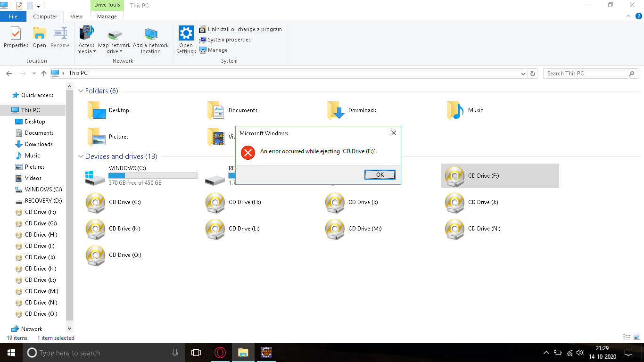
Task: Close the Microsoft Windows error dialog
Action: point(394,133)
